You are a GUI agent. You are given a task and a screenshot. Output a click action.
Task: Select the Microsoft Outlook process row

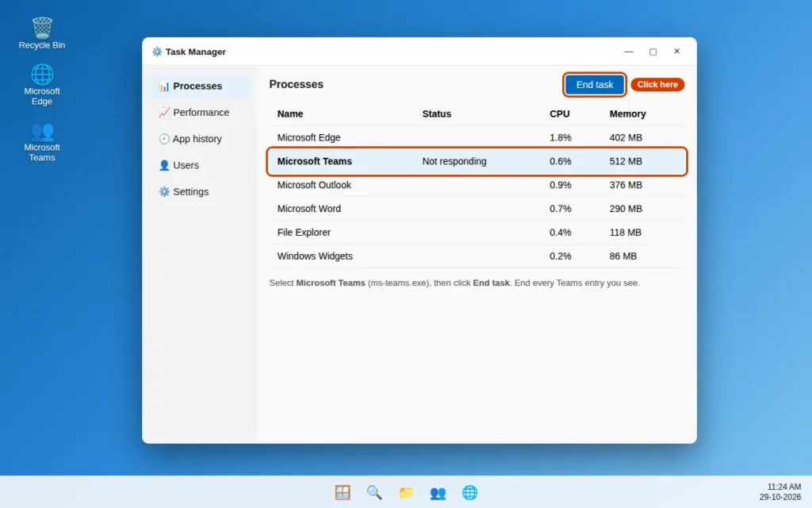tap(477, 185)
